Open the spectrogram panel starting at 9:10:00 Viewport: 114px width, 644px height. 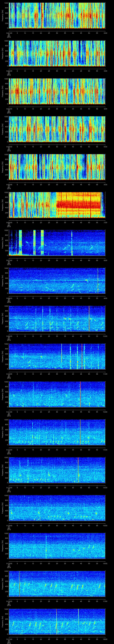tap(57, 357)
